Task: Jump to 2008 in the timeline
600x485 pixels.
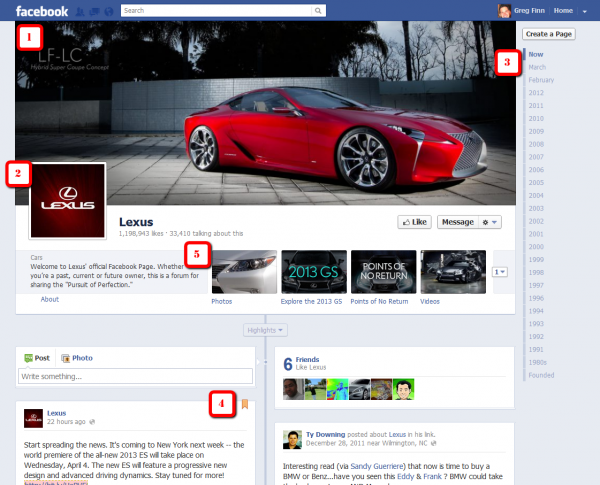Action: pyautogui.click(x=536, y=144)
